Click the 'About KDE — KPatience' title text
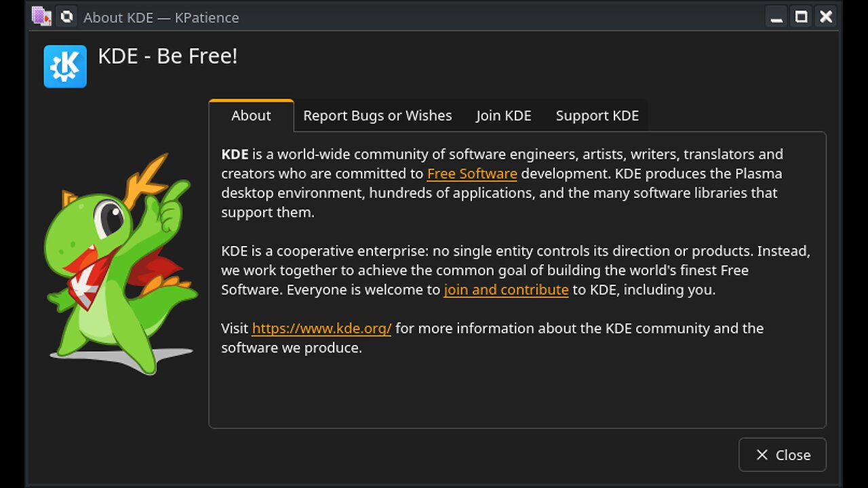This screenshot has width=868, height=488. click(161, 18)
